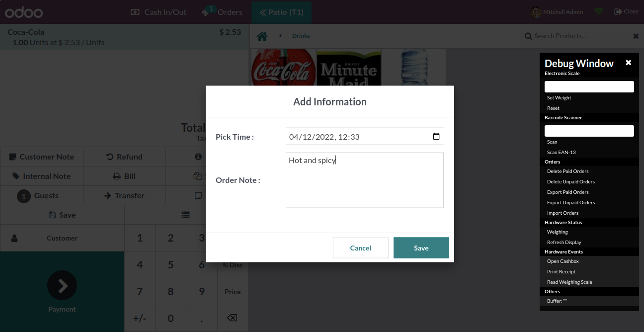
Task: Cancel the Add Information dialog
Action: point(361,248)
